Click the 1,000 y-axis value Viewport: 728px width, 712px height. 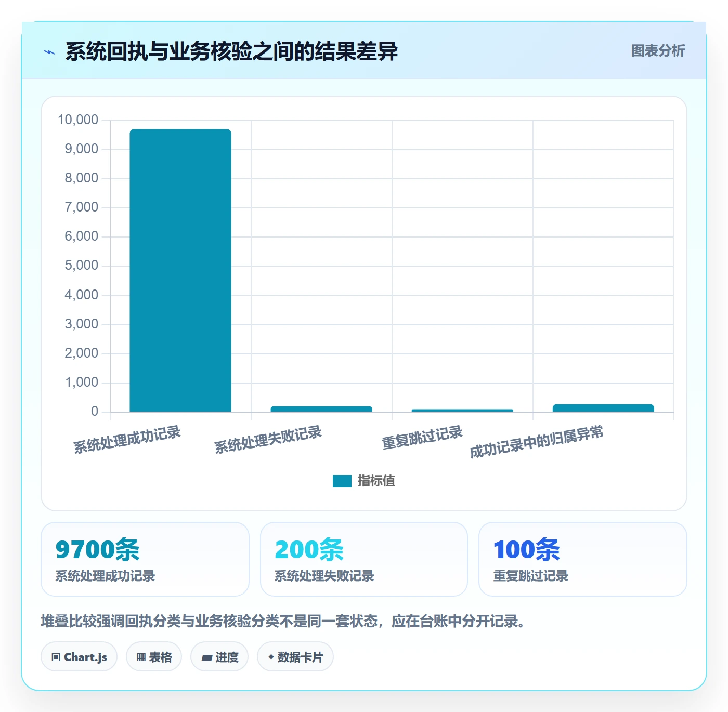click(x=81, y=383)
